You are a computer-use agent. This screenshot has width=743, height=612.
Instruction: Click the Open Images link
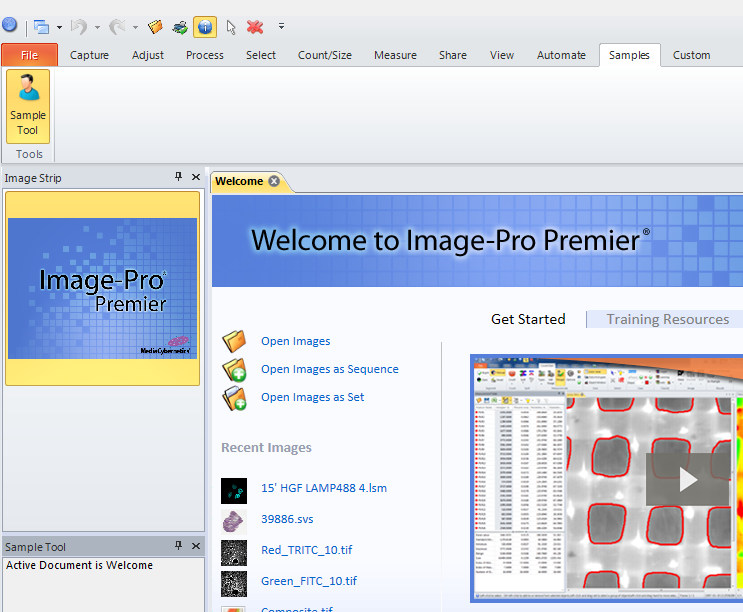[296, 341]
